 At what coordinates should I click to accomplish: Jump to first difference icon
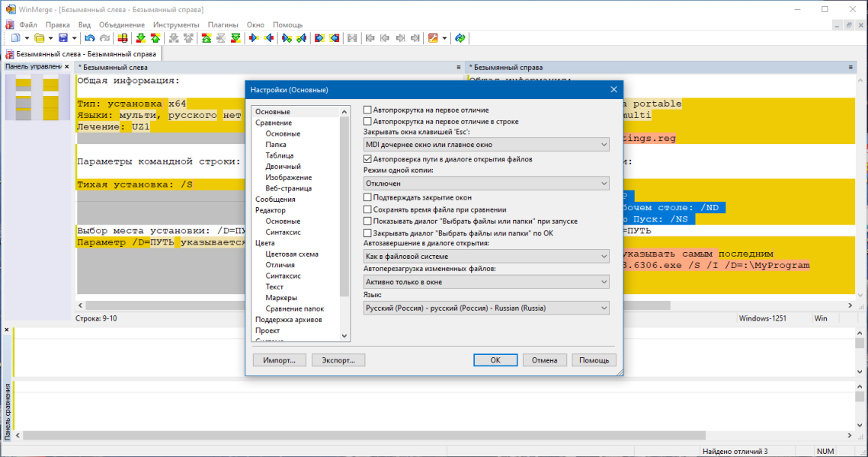coord(207,38)
